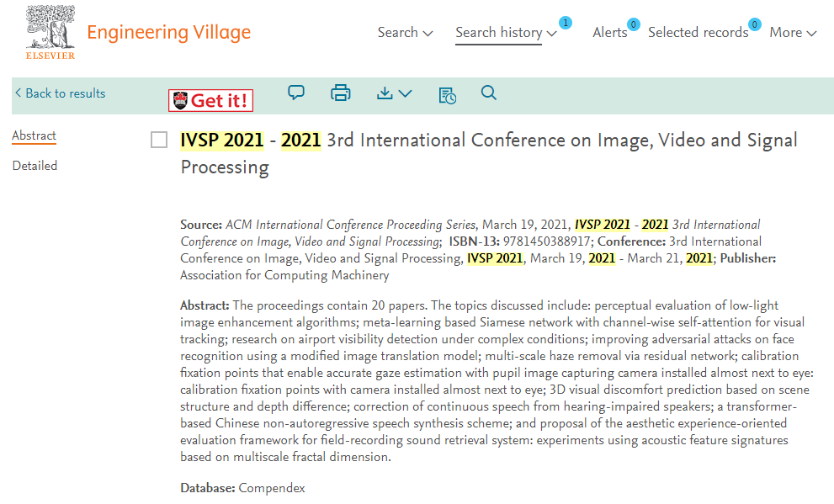Expand the Search menu chevron
Image resolution: width=834 pixels, height=504 pixels.
pos(428,34)
